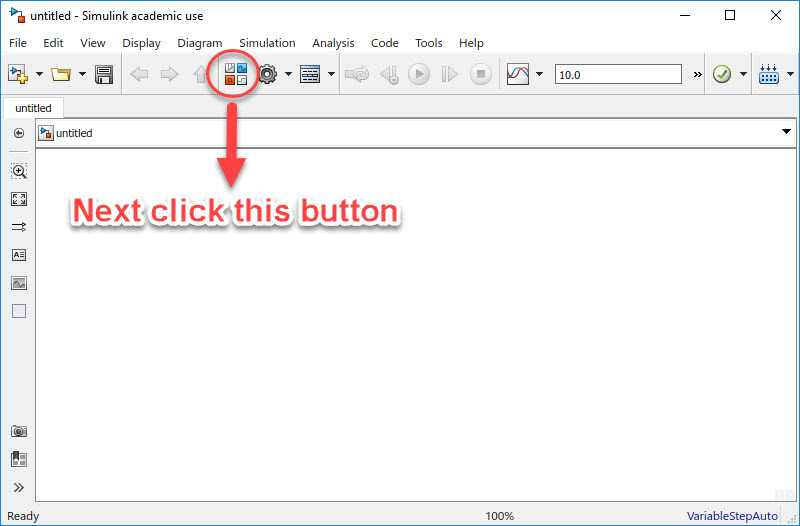The width and height of the screenshot is (800, 526).
Task: Toggle Hide/Show Explorer Bar arrow button
Action: (x=19, y=133)
